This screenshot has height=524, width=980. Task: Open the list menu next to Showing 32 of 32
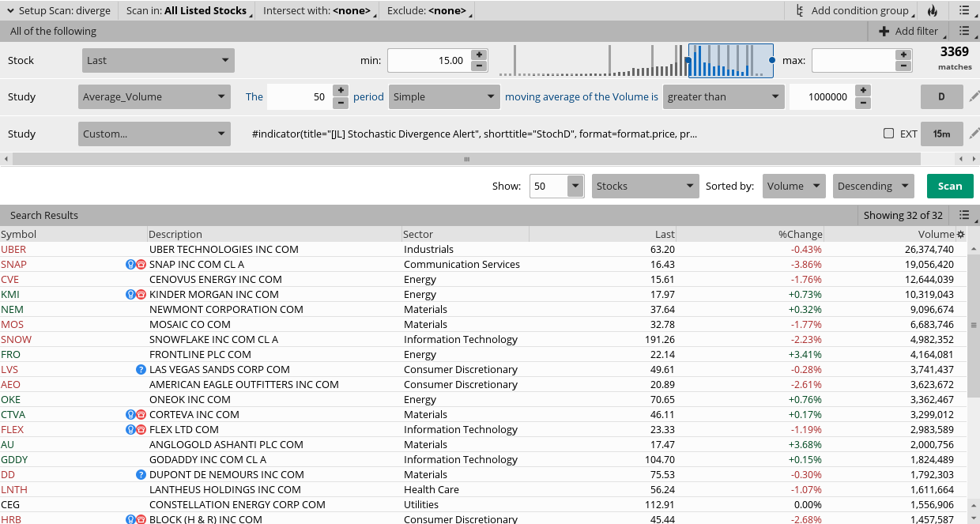(x=964, y=215)
